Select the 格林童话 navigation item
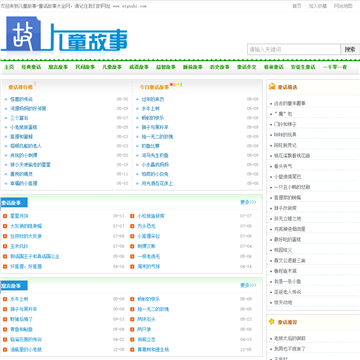This screenshot has width=360, height=360. click(x=274, y=67)
